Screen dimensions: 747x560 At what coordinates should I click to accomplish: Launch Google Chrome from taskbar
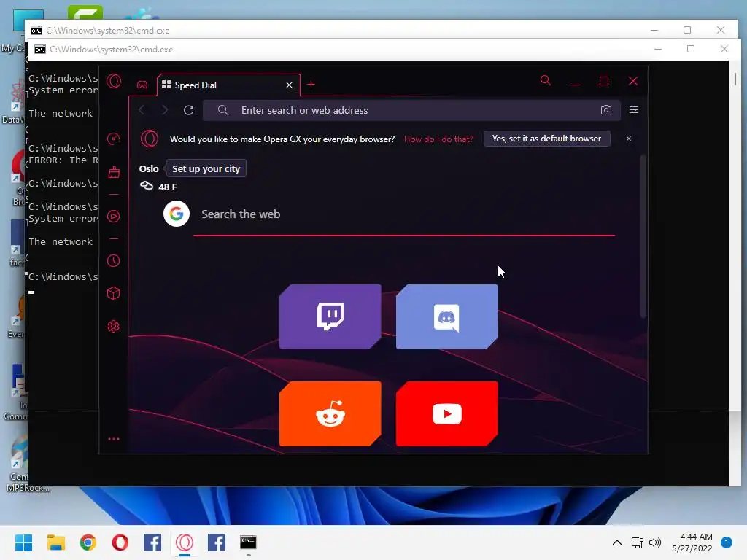[x=88, y=542]
